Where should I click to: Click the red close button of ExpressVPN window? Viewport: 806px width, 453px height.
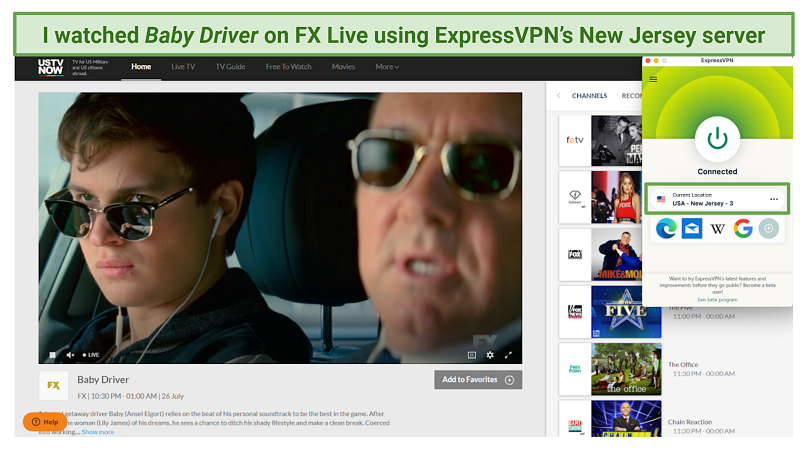(648, 61)
